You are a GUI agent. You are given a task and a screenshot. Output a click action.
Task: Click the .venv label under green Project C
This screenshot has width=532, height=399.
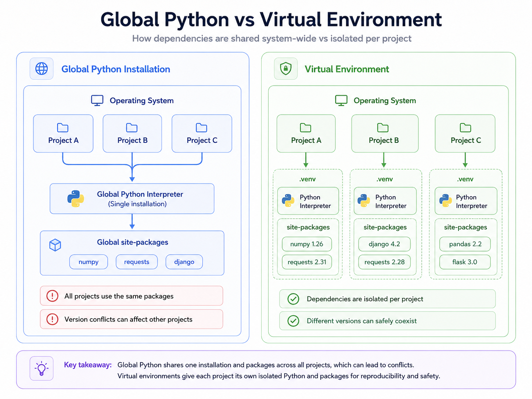pos(465,179)
